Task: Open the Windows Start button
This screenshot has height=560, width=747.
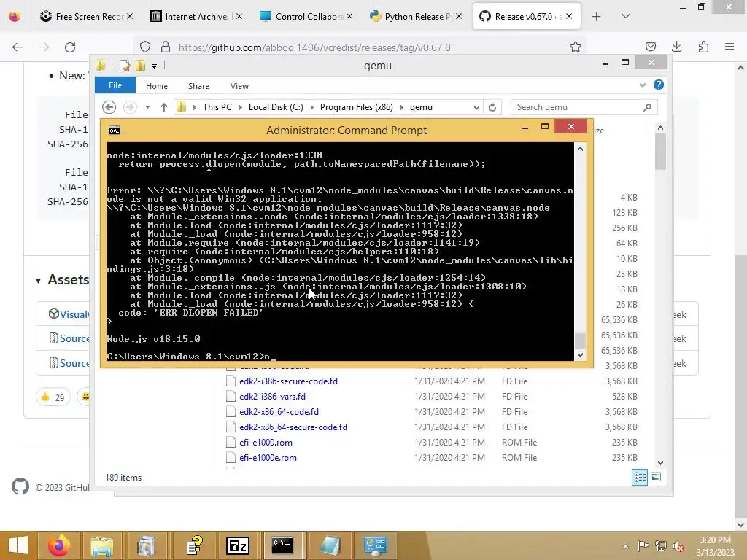Action: tap(18, 545)
